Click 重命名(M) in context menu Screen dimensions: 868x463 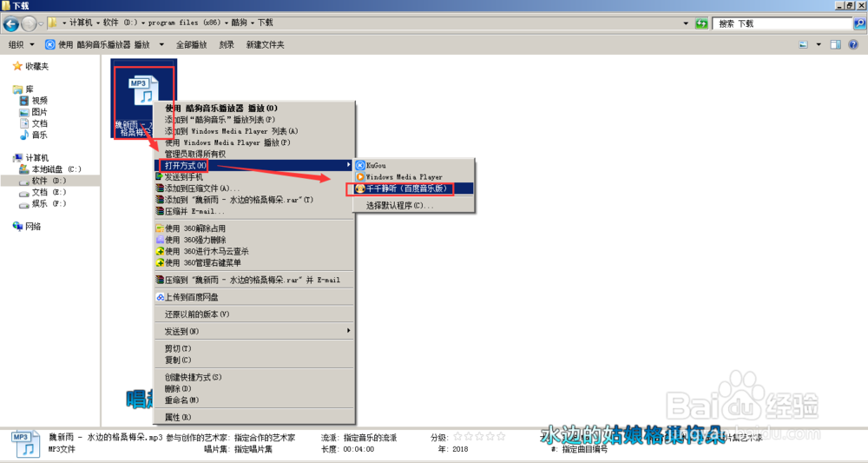coord(254,400)
